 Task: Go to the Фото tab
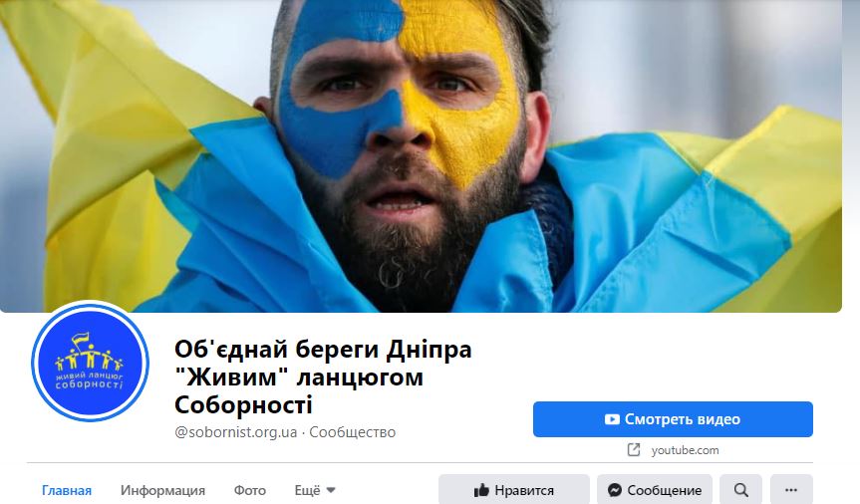point(249,490)
